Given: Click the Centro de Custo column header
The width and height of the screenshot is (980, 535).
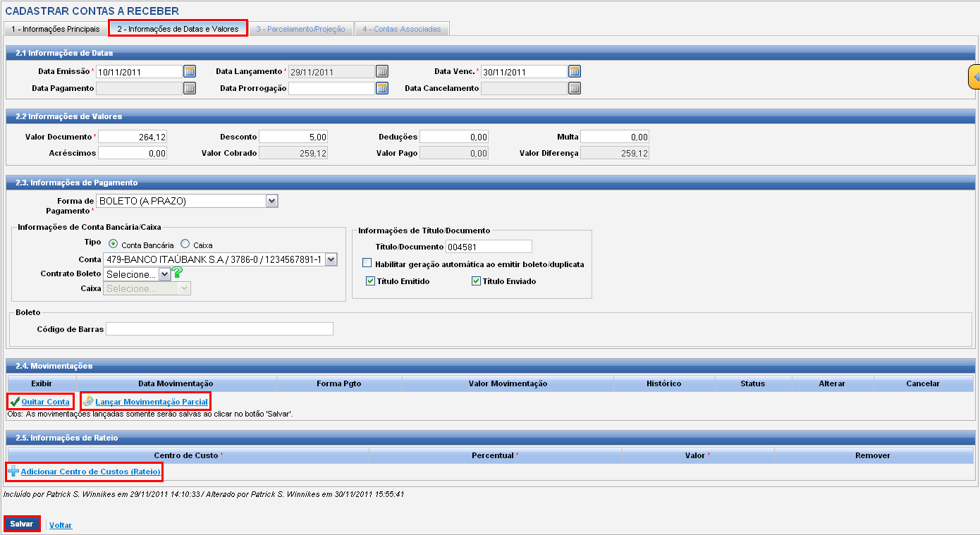Looking at the screenshot, I should 188,455.
